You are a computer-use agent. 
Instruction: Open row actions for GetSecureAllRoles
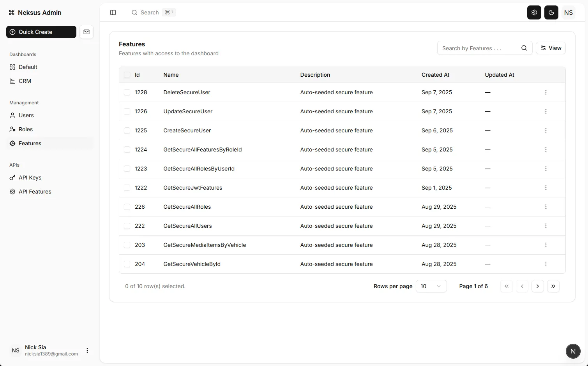[x=546, y=207]
